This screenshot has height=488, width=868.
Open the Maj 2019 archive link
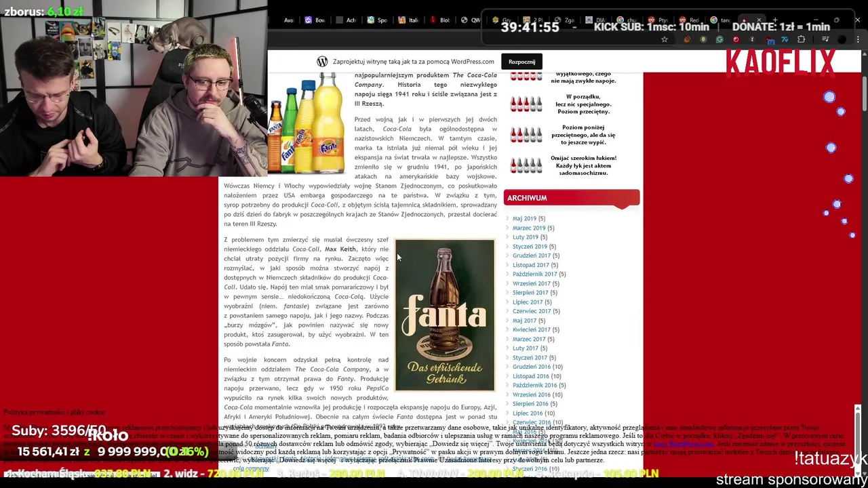[524, 219]
